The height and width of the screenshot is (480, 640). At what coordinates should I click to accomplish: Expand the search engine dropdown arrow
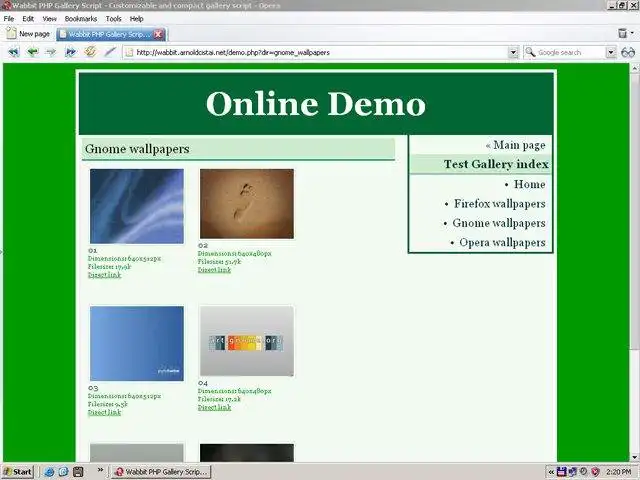point(611,52)
